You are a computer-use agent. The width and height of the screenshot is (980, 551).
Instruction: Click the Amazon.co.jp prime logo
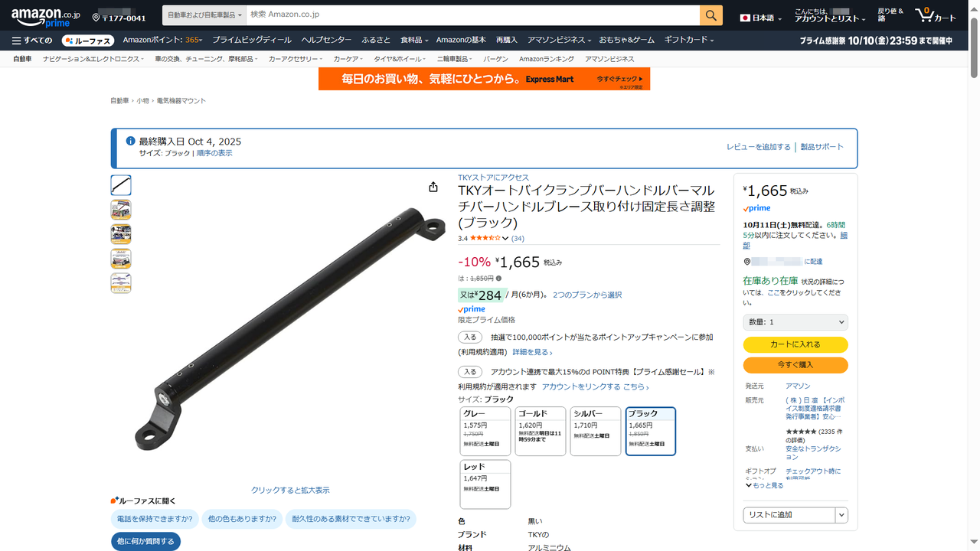(45, 18)
